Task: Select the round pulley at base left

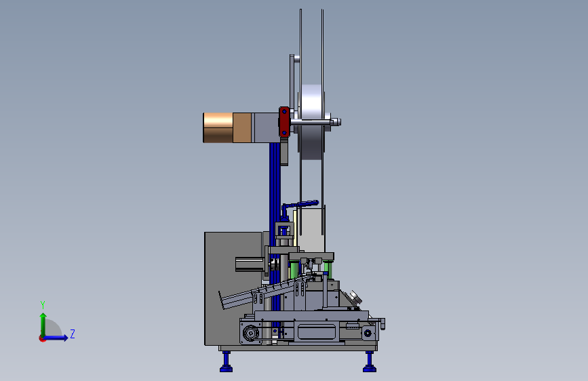Action: click(250, 333)
